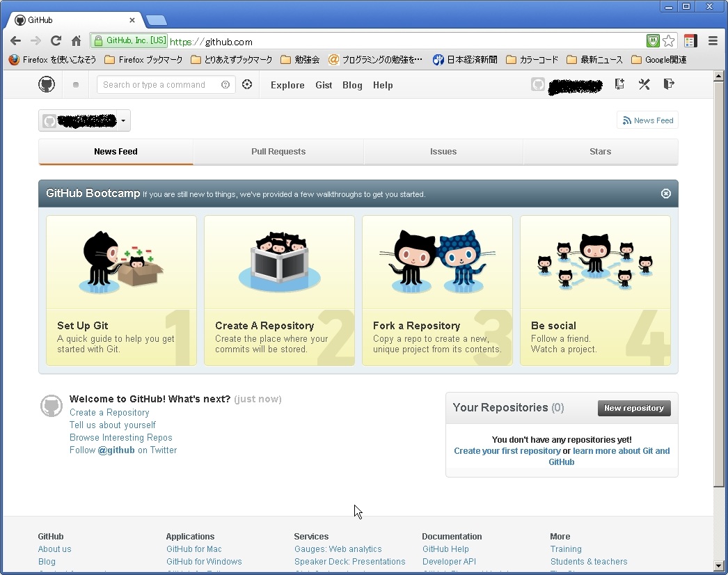Open the Chrome menu hamburger icon
Screen dimensions: 728x575
[x=713, y=41]
